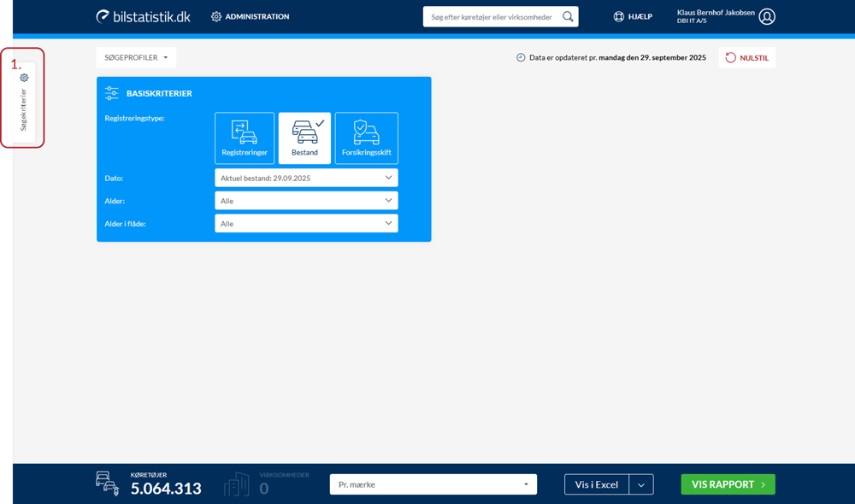Click the Køretøjer cars icon
This screenshot has height=504, width=855.
click(108, 483)
